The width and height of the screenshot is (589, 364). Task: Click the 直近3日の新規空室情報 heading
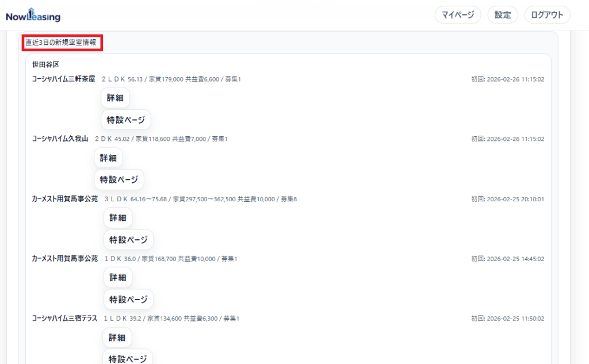coord(61,43)
